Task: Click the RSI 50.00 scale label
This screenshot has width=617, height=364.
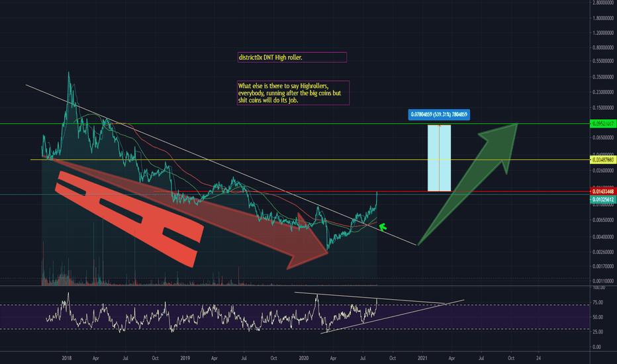Action: tap(597, 317)
